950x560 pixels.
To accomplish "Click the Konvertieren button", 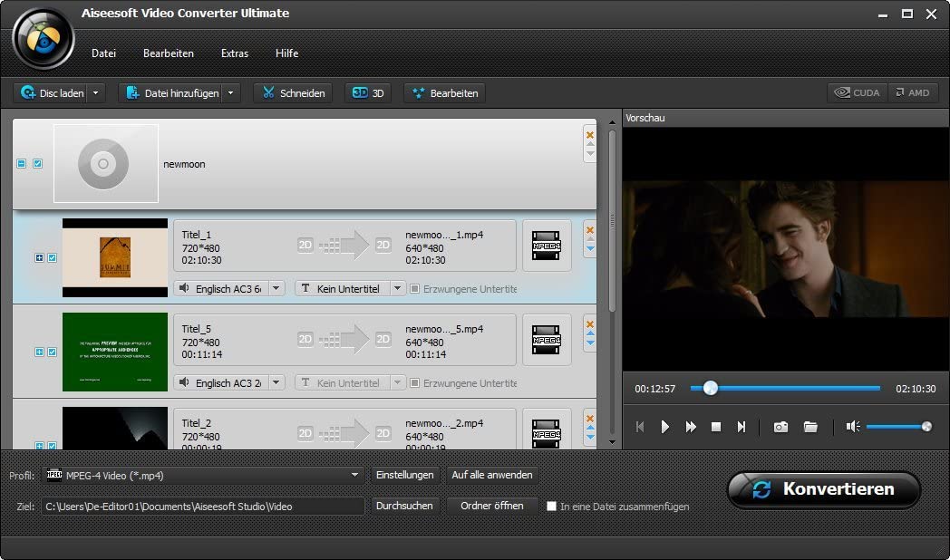I will click(x=823, y=489).
